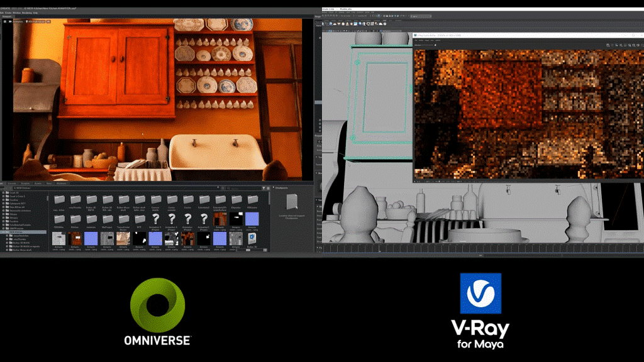This screenshot has height=362, width=644.
Task: Collapse the NEW Kitchen tree node
Action: [4, 232]
